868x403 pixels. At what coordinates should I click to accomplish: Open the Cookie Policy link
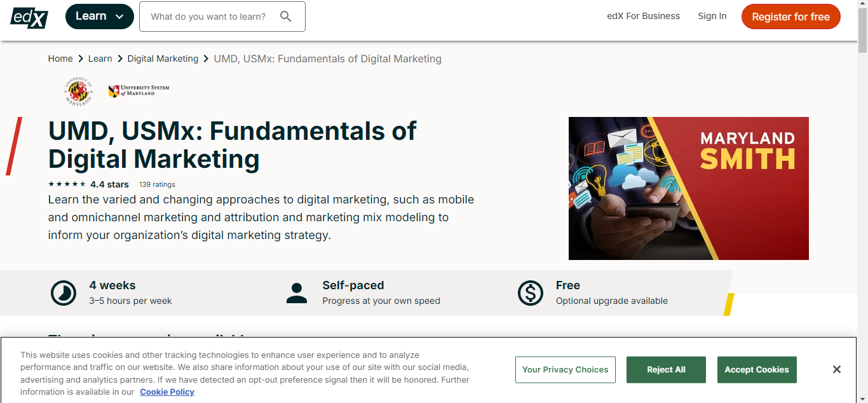[x=167, y=392]
